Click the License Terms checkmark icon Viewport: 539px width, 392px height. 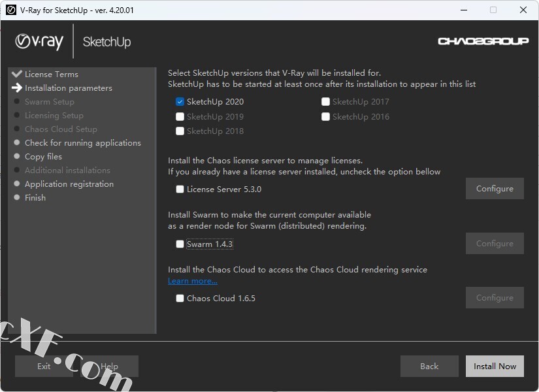pos(17,74)
